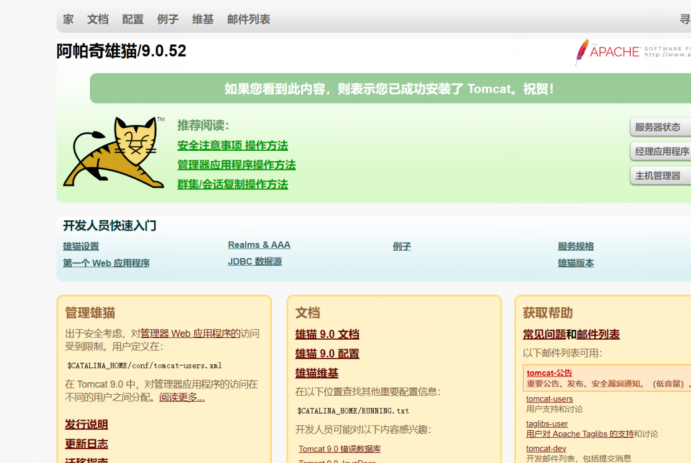The width and height of the screenshot is (692, 463).
Task: Open the 雄猫设置 link
Action: tap(81, 246)
